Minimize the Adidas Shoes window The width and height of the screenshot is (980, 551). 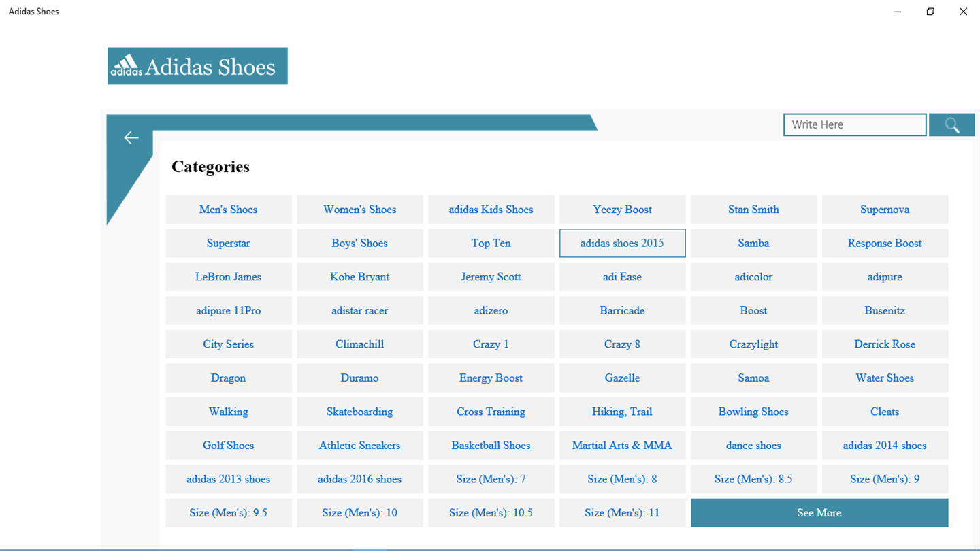[x=898, y=12]
